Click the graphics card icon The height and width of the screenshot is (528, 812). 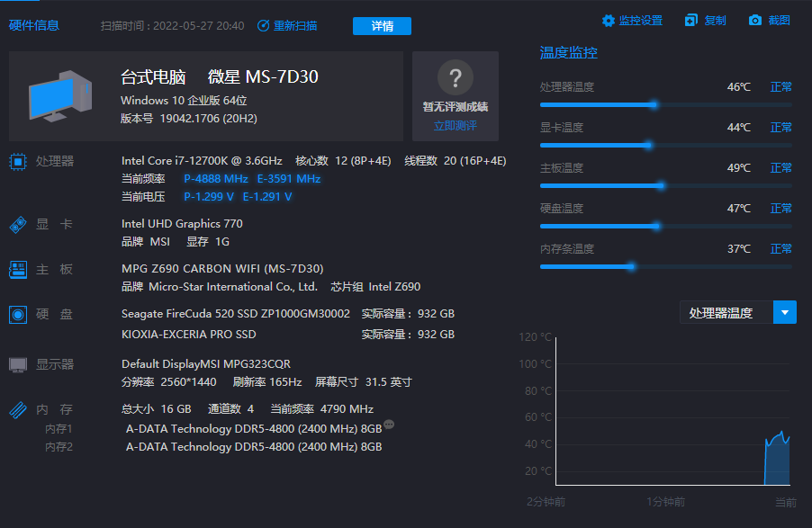click(x=18, y=225)
